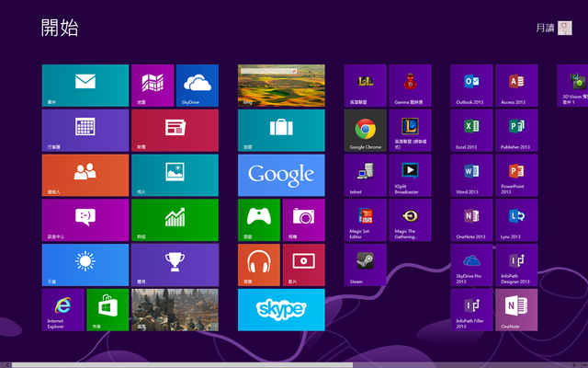The height and width of the screenshot is (368, 588).
Task: Launch League of Legends 網咖模式 tile
Action: click(x=410, y=131)
